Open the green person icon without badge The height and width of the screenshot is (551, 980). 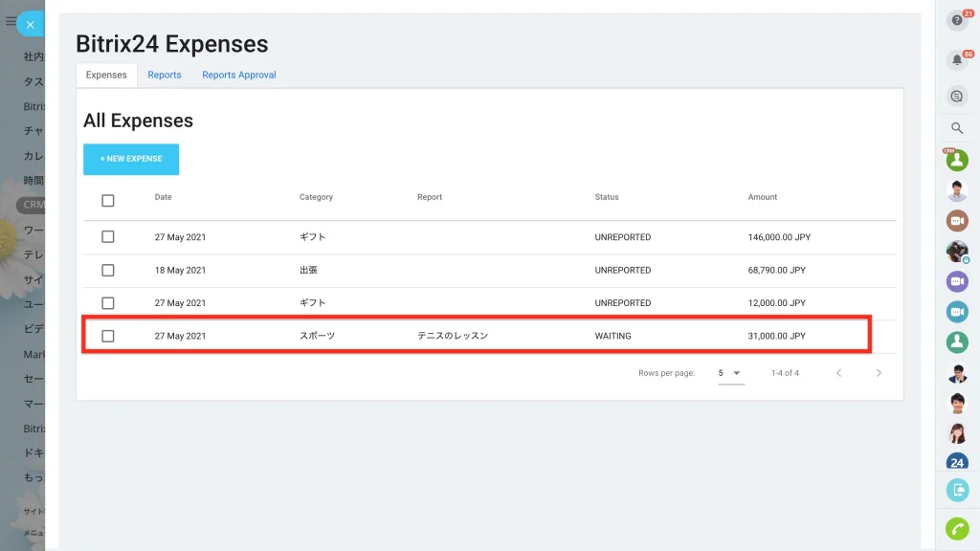pos(957,342)
